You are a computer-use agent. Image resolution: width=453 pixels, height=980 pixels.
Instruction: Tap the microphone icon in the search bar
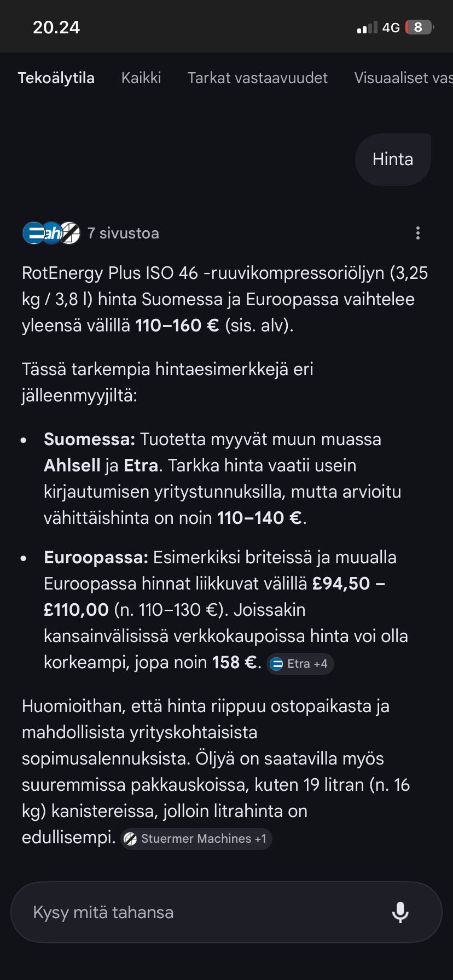[x=402, y=912]
